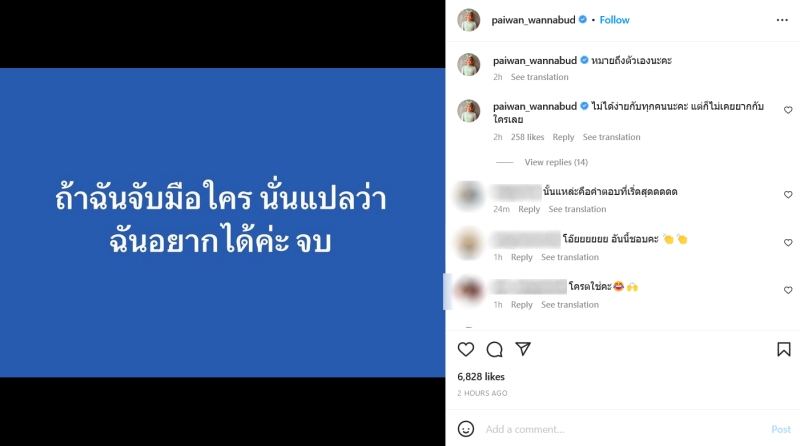The height and width of the screenshot is (446, 800).
Task: Open comment bubble icon below post
Action: pos(494,350)
